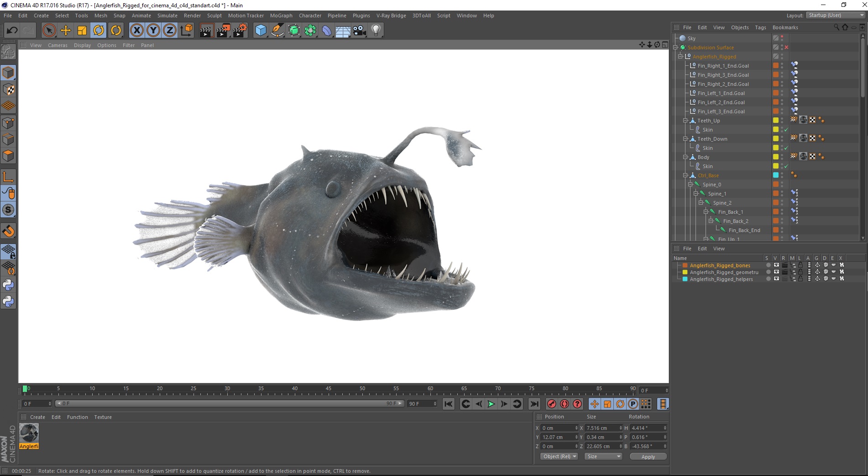The image size is (868, 476).
Task: Click the Rotation B field -43.568
Action: pos(648,446)
